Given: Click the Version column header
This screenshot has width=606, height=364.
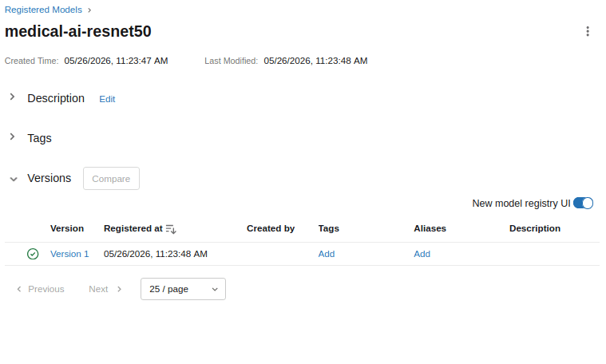Looking at the screenshot, I should click(x=67, y=228).
